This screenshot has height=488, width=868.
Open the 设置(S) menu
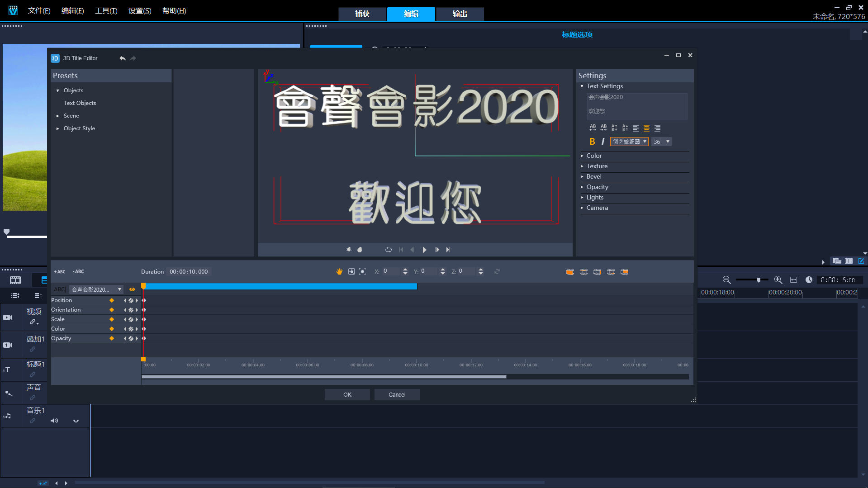point(140,10)
